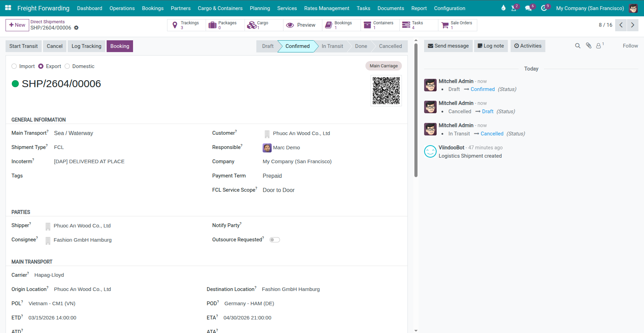644x333 pixels.
Task: Search messages with the magnifier icon
Action: 578,45
